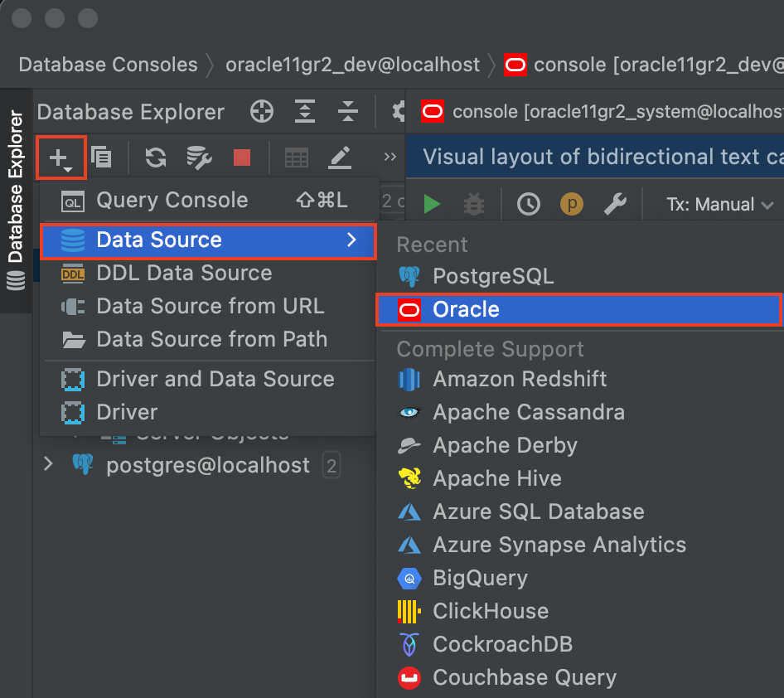
Task: Expand the postgres@localhost tree node
Action: click(x=49, y=464)
